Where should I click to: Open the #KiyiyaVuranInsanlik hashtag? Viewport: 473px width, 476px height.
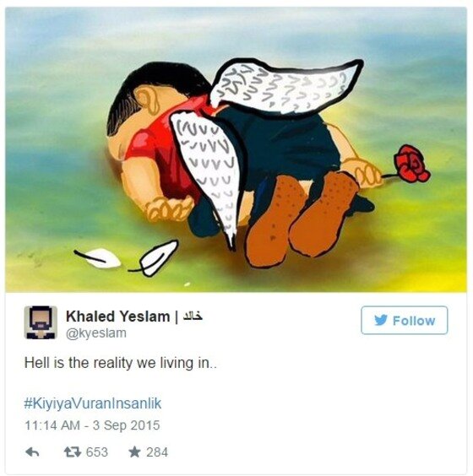(x=93, y=403)
